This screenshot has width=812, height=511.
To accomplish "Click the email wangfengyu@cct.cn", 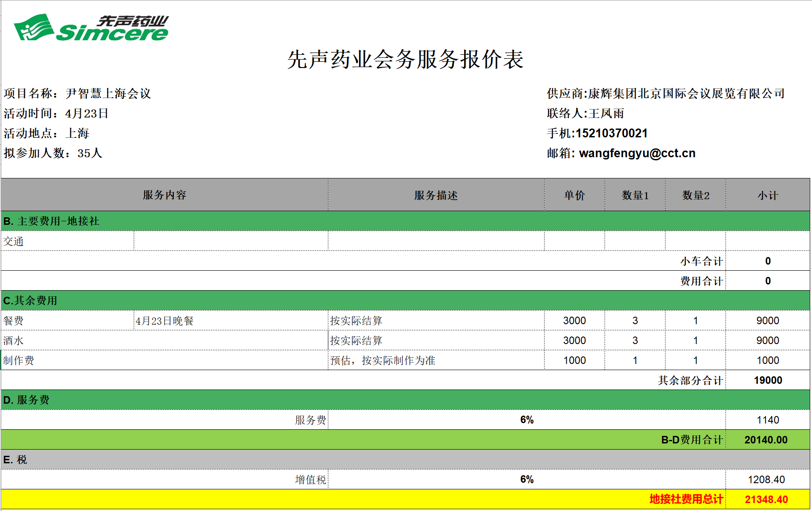I will [637, 153].
